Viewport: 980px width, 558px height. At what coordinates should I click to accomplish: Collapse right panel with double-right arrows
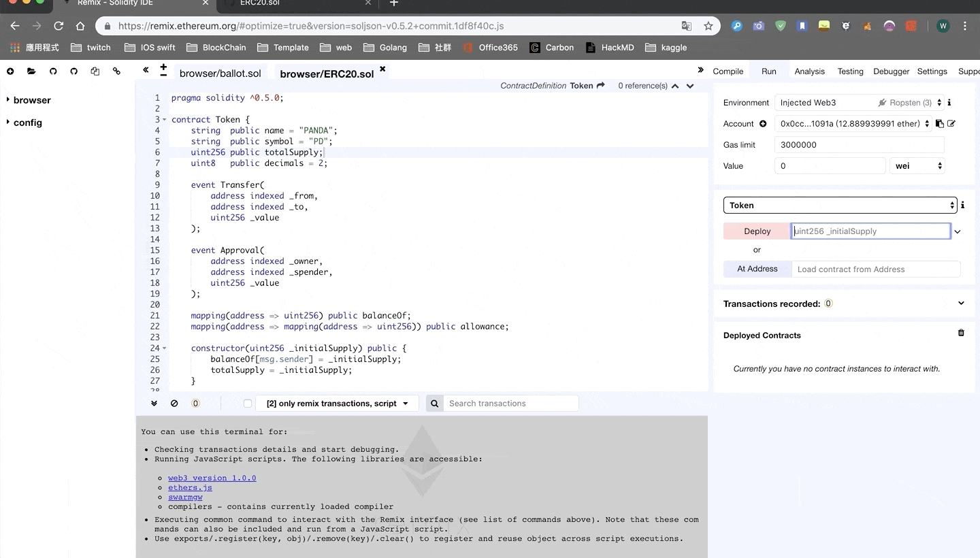pyautogui.click(x=700, y=70)
